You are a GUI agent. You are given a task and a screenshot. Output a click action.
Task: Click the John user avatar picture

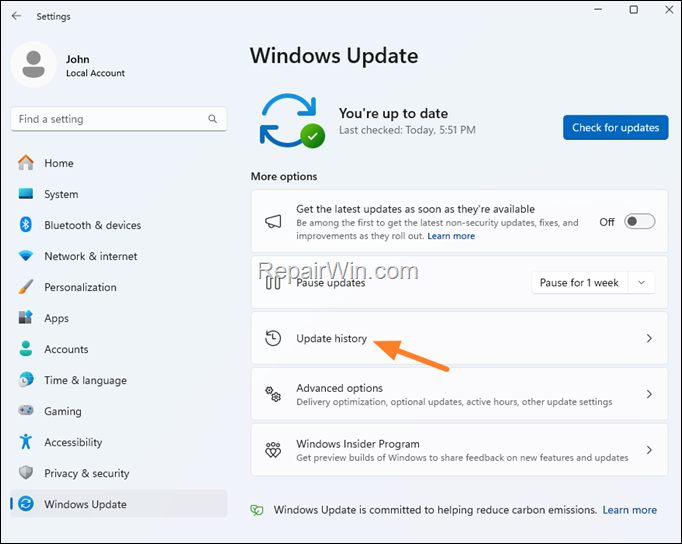(x=33, y=64)
